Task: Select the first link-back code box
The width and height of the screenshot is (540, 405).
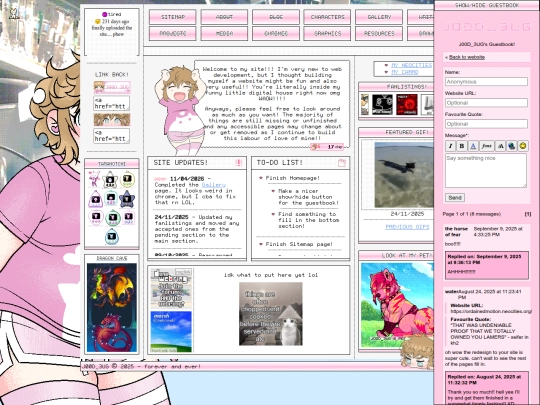Action: point(112,103)
